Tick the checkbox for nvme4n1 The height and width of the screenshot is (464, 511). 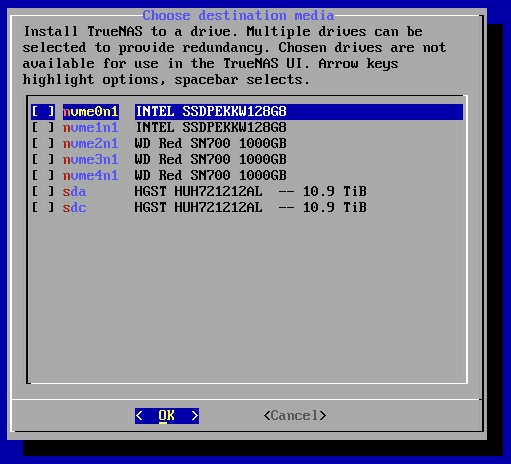43,176
